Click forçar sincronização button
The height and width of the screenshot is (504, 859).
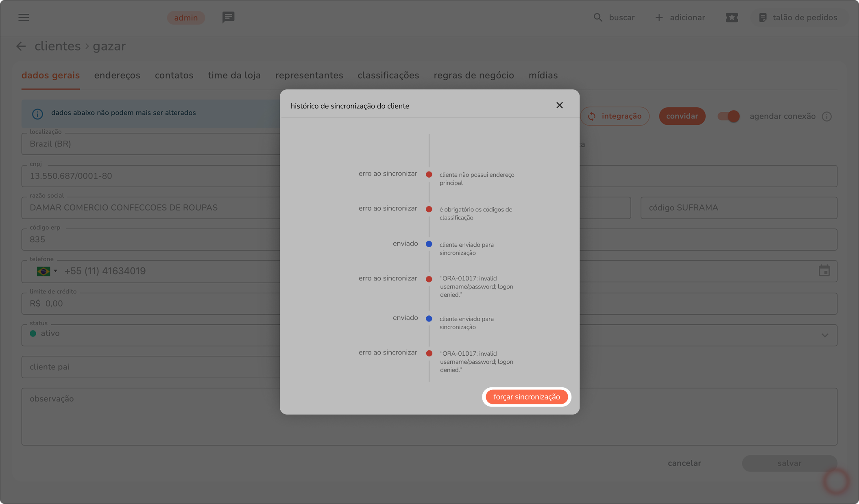click(x=526, y=397)
